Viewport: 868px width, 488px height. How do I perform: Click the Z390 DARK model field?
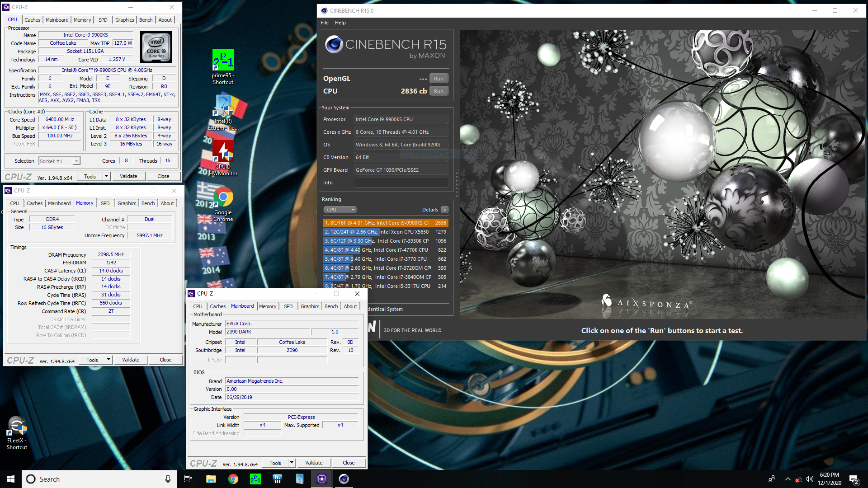pos(268,332)
